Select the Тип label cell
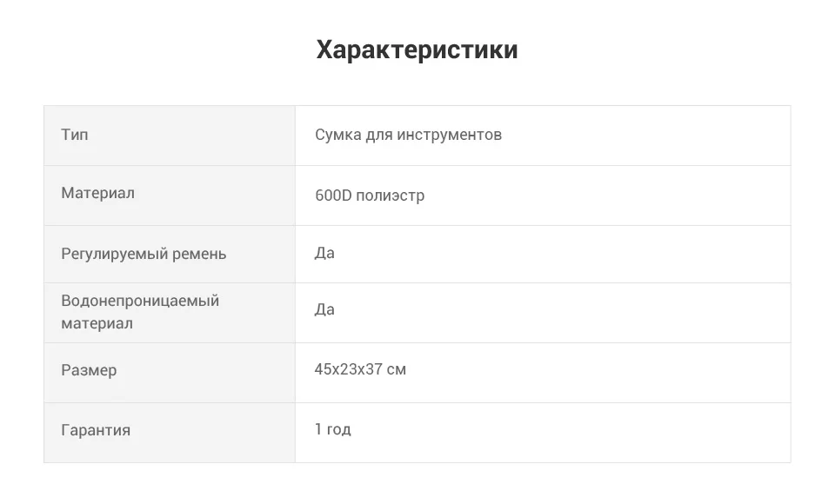The image size is (835, 504). [170, 136]
